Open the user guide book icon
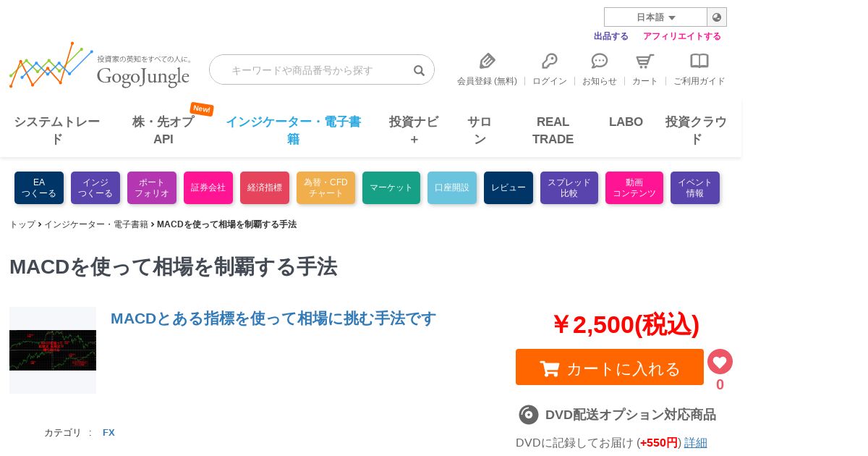The image size is (868, 456). coord(699,62)
